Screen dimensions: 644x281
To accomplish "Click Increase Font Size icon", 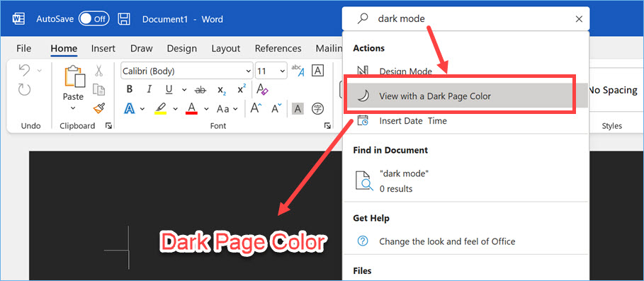I will pos(256,109).
